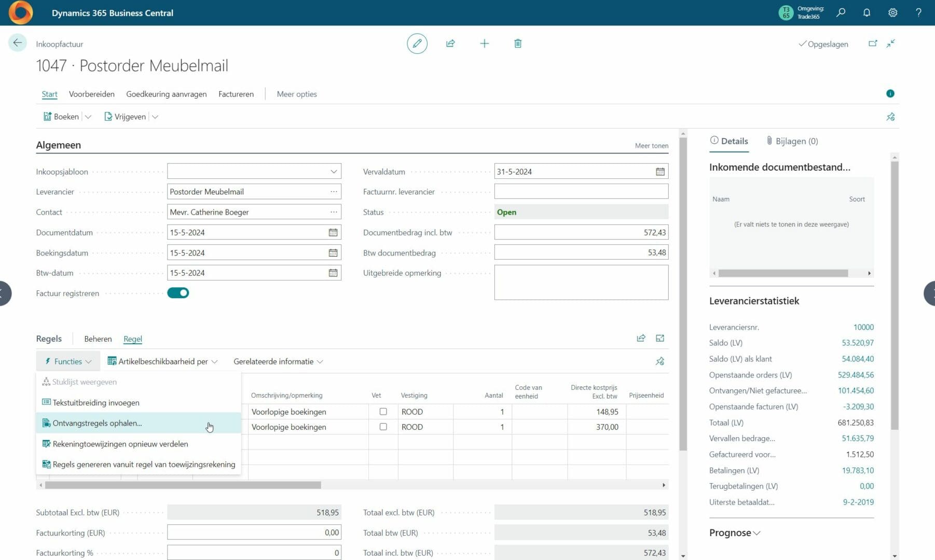Click the share icon in the header
The height and width of the screenshot is (560, 935).
pos(450,44)
